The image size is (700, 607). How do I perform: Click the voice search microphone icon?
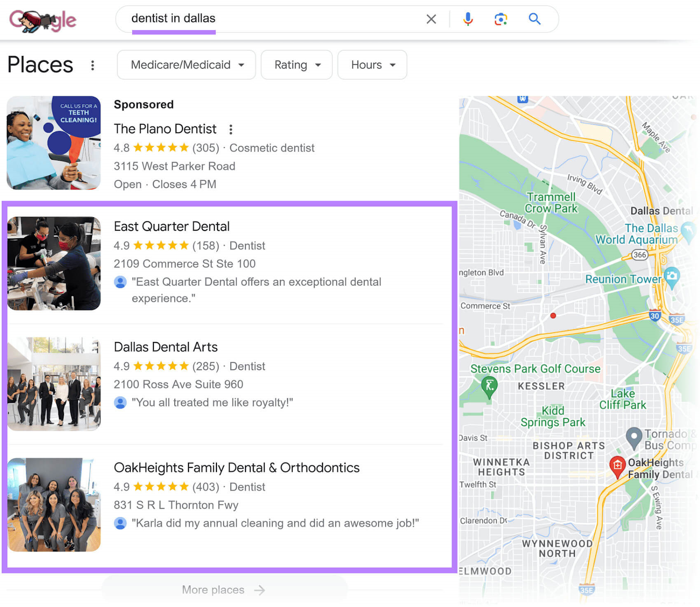[468, 19]
